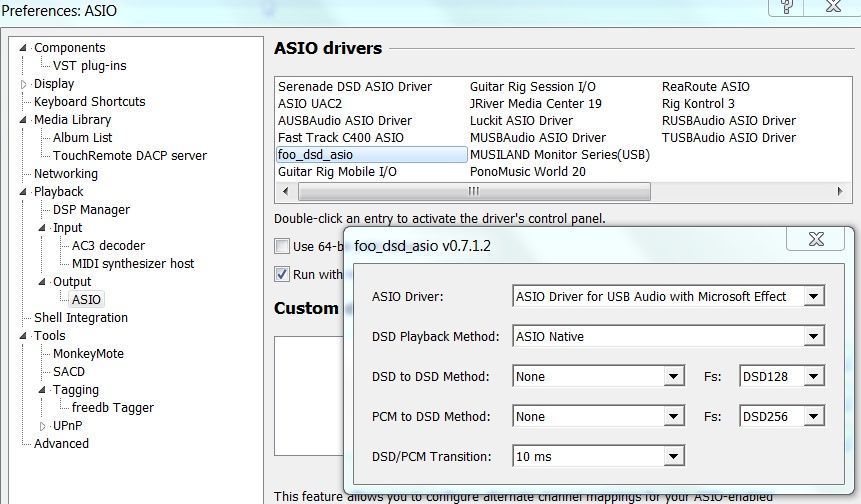Open DSP Manager page
This screenshot has width=861, height=504.
click(x=91, y=210)
